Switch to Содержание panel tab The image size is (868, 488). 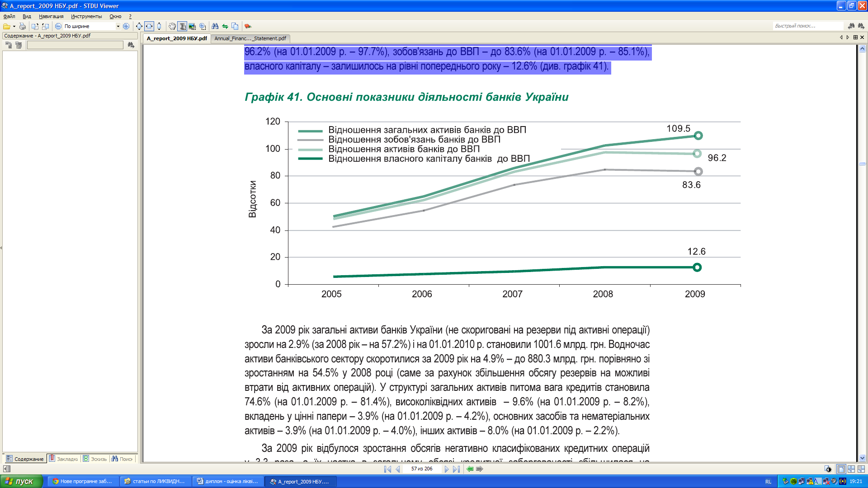pyautogui.click(x=25, y=459)
